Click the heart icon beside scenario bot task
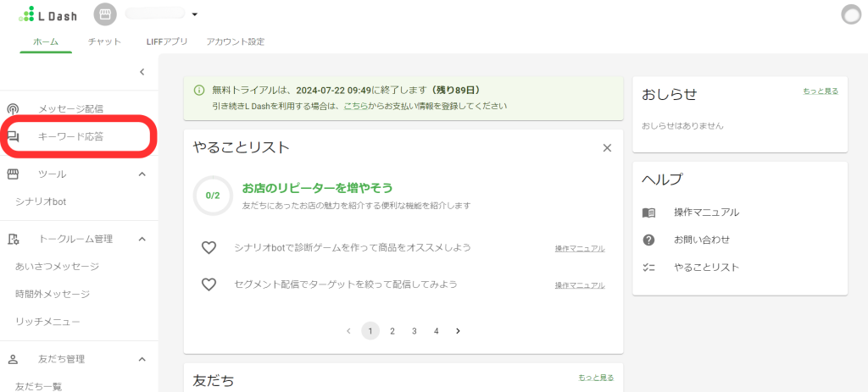This screenshot has height=392, width=868. (x=209, y=248)
